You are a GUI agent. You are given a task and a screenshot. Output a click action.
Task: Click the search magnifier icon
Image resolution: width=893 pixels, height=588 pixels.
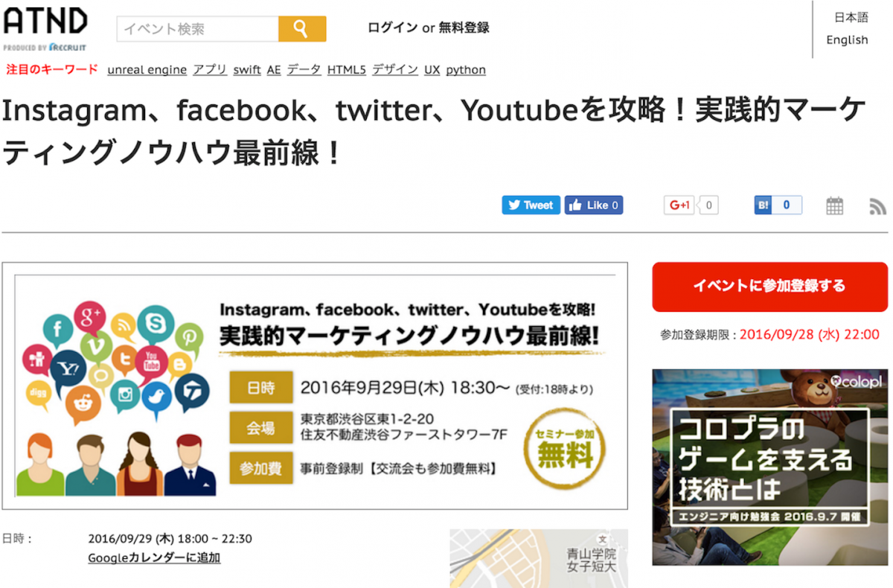point(302,28)
